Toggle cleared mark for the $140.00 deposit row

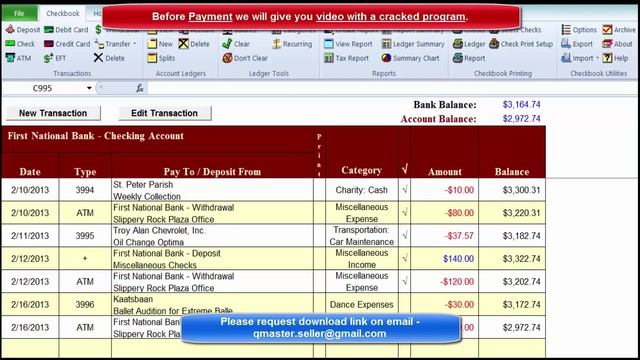coord(404,258)
